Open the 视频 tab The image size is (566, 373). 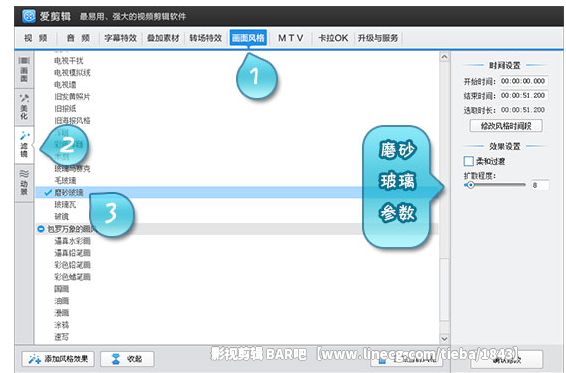click(x=36, y=38)
